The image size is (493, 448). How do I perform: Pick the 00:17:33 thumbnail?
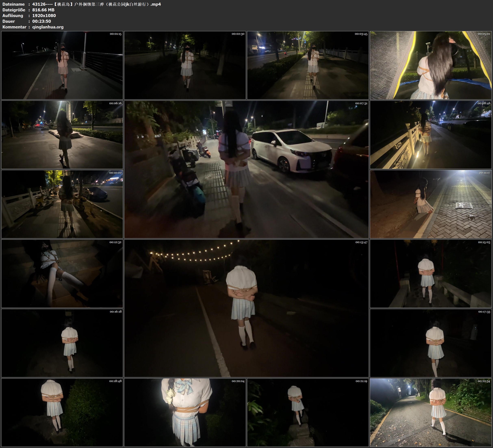431,343
